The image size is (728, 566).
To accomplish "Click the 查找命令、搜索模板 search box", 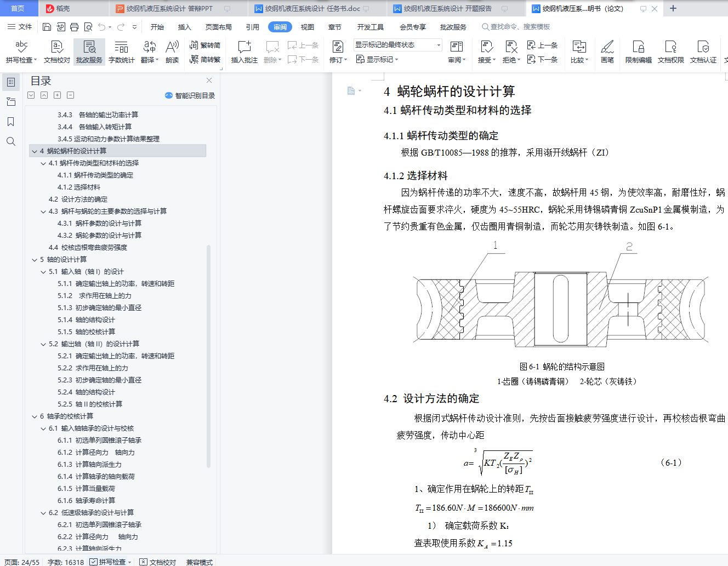I will click(x=516, y=27).
